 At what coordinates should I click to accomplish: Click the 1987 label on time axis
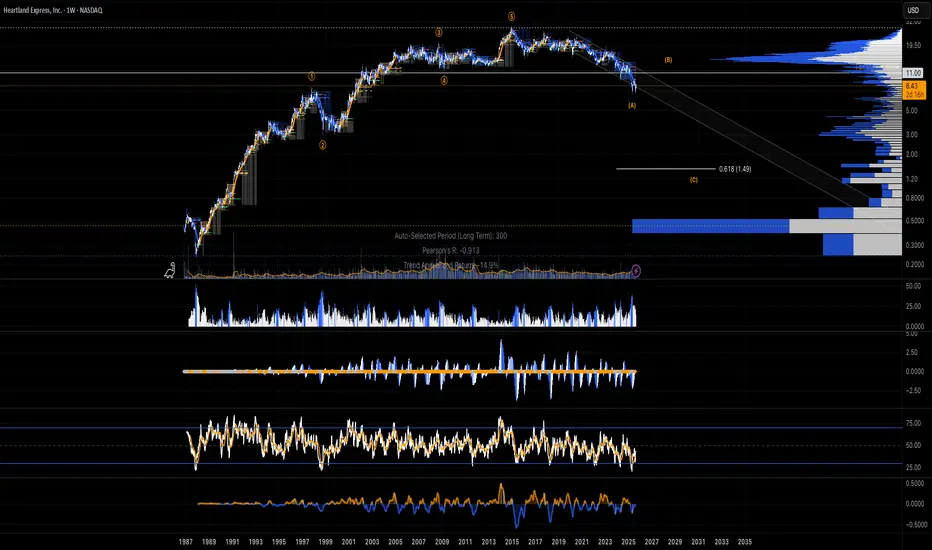click(185, 542)
